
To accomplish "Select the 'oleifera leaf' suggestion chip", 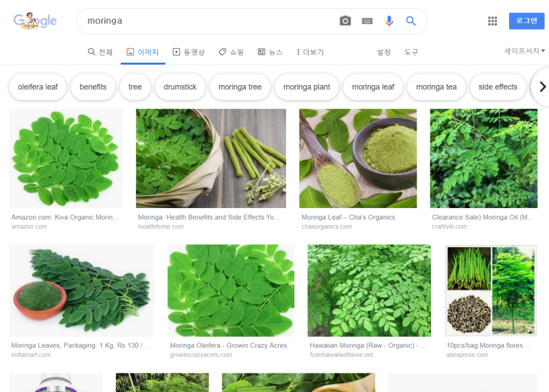I will pos(38,87).
